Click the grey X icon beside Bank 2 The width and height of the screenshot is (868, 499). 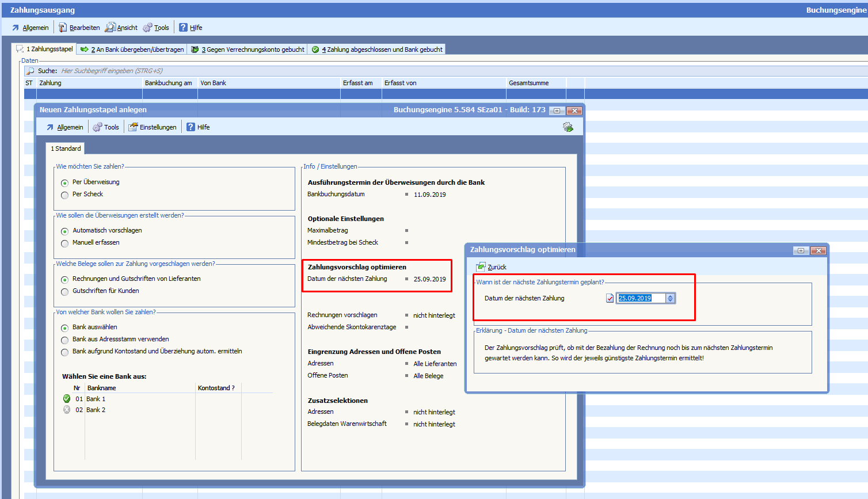(x=67, y=410)
